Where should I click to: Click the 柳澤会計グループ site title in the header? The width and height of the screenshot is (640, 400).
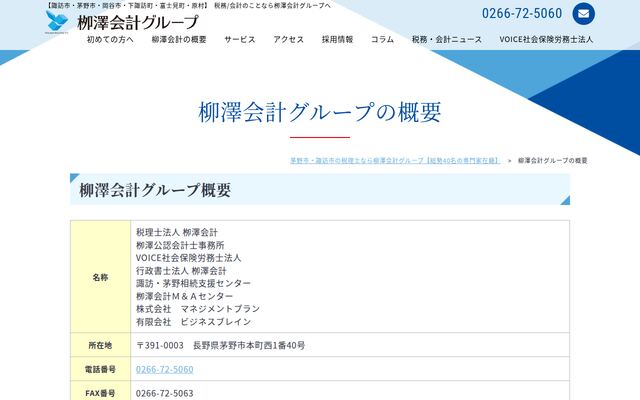click(138, 22)
